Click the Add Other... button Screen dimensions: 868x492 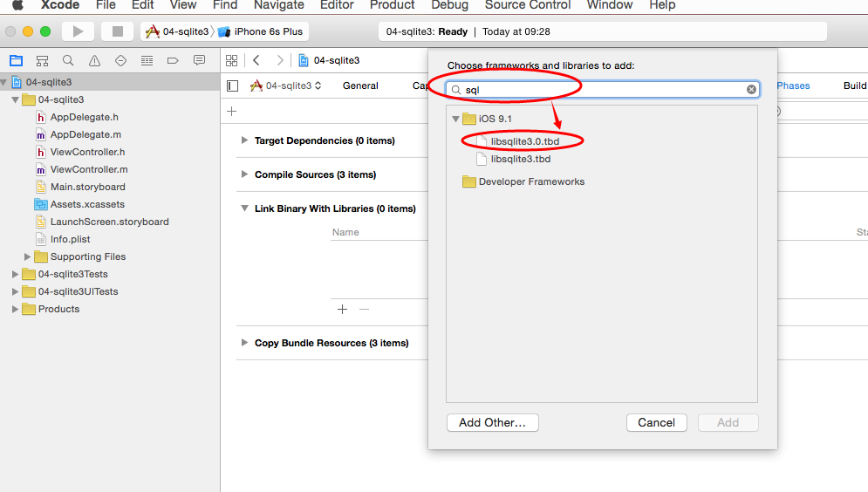coord(493,423)
